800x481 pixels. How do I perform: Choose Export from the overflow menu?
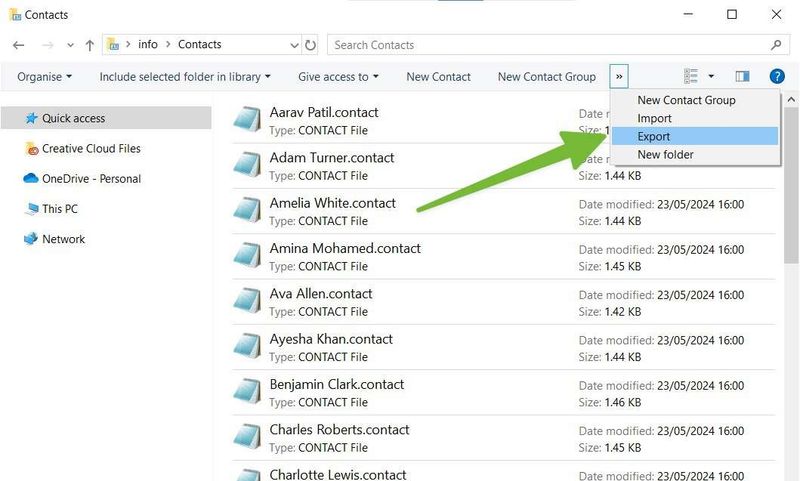[x=694, y=136]
